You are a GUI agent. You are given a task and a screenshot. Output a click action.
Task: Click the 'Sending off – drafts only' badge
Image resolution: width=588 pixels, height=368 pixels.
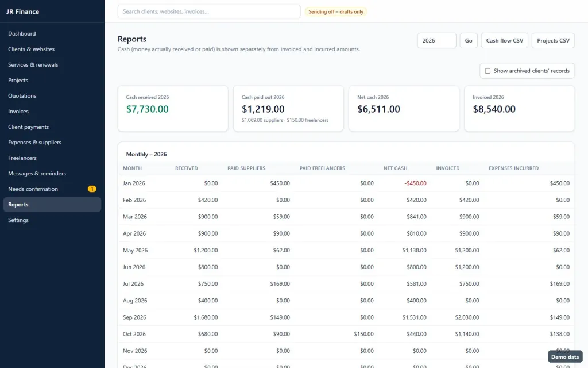pos(335,11)
